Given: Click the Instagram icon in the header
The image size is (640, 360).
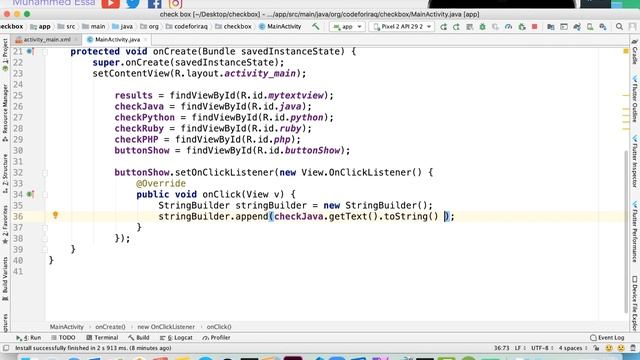Looking at the screenshot, I should 176,4.
